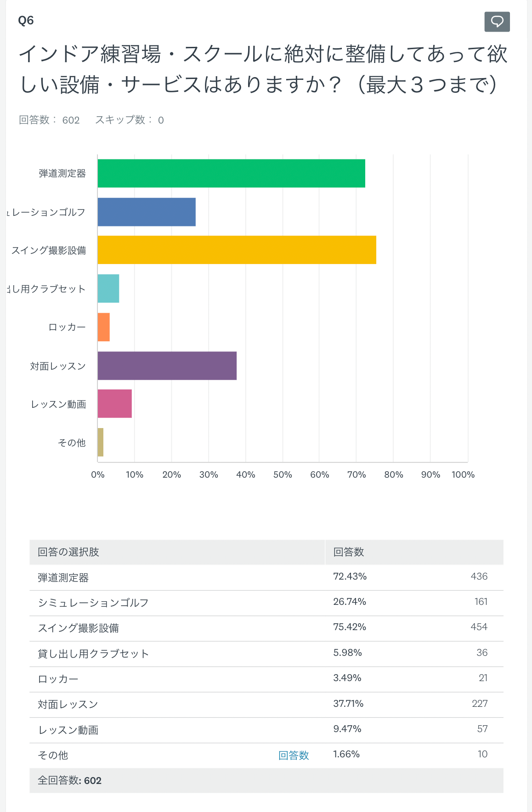Click the 全回答数: 602 footer row
Screen dimensions: 532x812
pyautogui.click(x=70, y=780)
